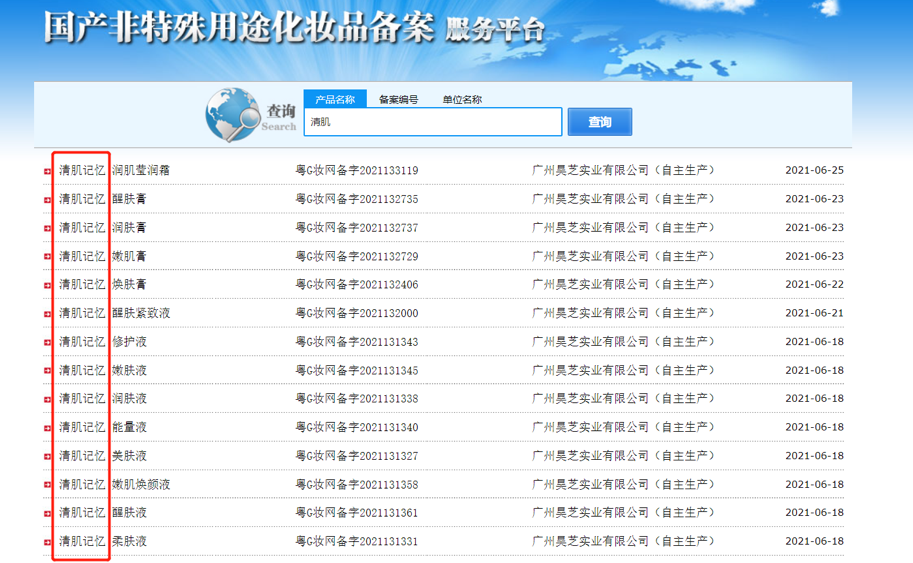
Task: Click the globe magnifier search icon
Action: 232,115
